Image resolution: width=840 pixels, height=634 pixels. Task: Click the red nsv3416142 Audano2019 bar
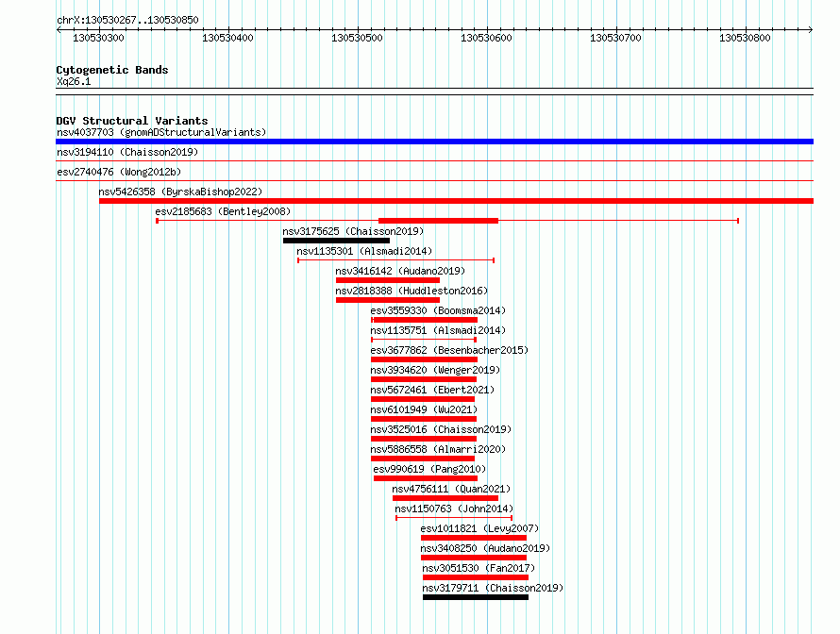(388, 280)
